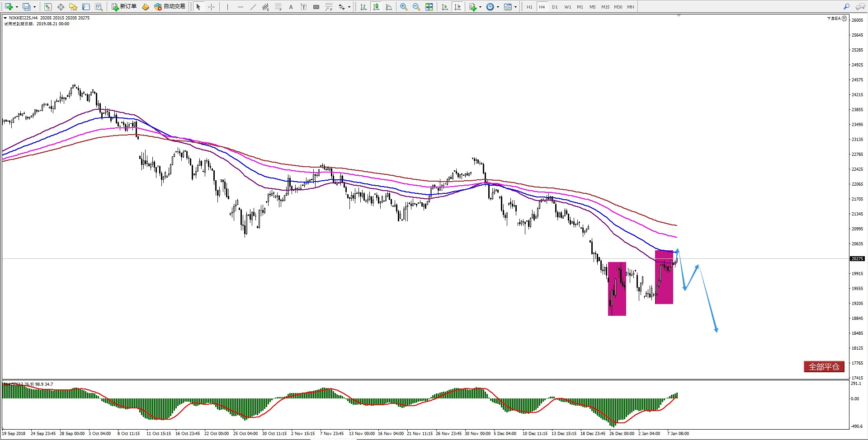Viewport: 868px width, 440px height.
Task: Open the Navigator favorites folder icon
Action: coord(73,7)
